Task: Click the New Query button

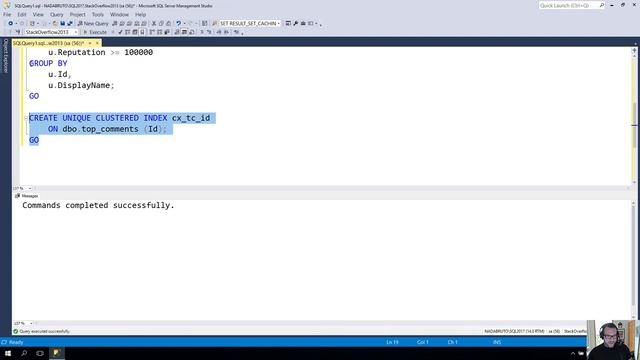Action: 93,24
